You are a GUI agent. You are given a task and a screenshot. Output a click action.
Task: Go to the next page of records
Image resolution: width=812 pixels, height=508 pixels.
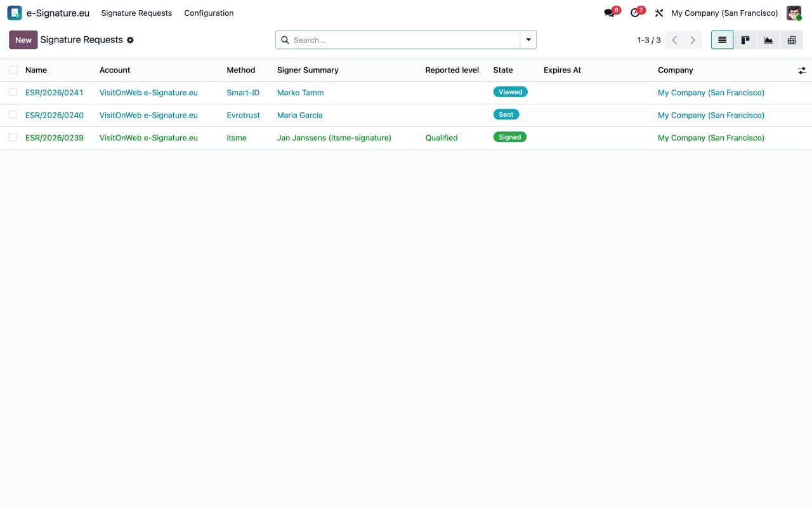tap(693, 40)
